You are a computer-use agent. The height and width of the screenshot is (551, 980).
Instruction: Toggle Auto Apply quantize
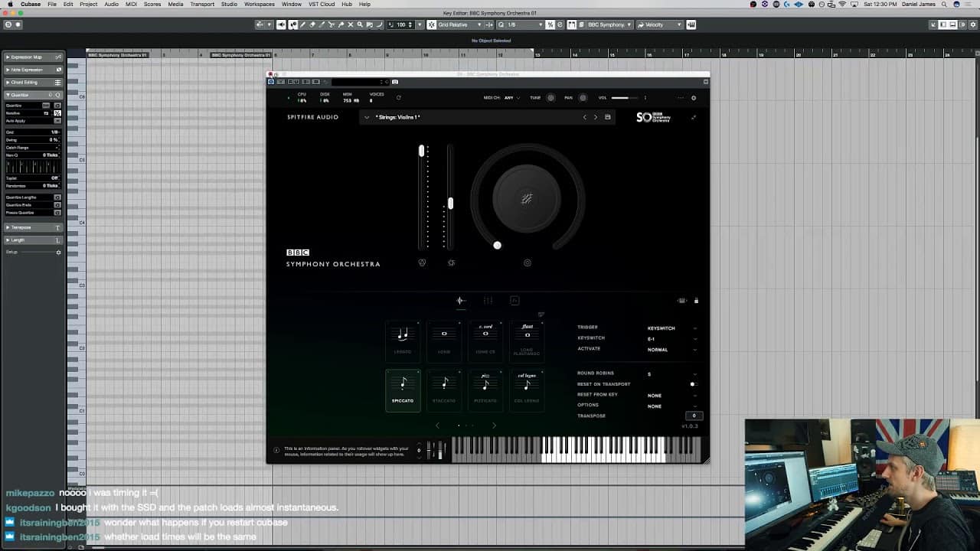(57, 121)
